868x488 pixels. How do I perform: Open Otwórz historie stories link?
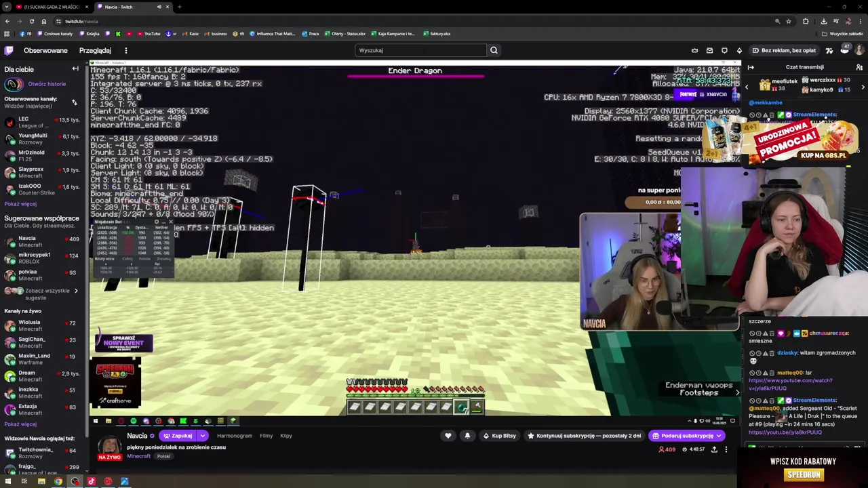tap(47, 84)
